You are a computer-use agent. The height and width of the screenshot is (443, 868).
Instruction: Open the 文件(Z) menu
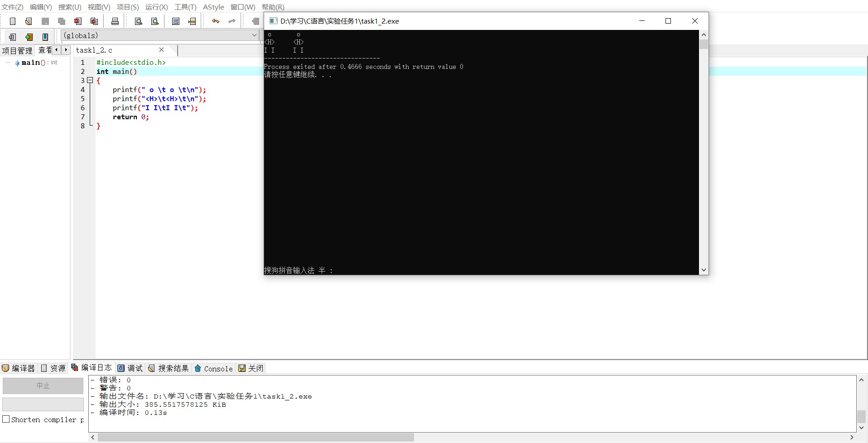[x=12, y=7]
